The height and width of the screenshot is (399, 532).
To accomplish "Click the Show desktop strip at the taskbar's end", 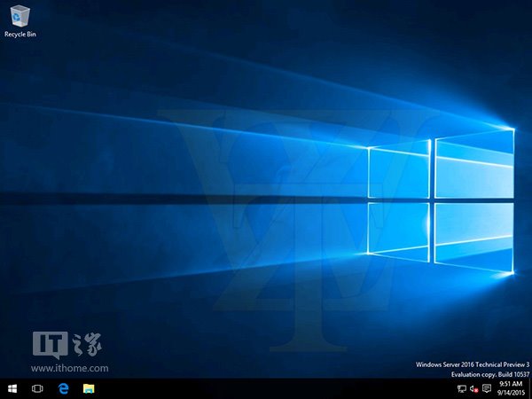I will (530, 388).
